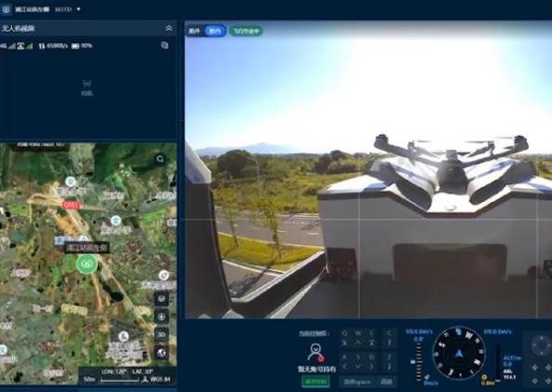The height and width of the screenshot is (392, 552).
Task: Open the map search magnifier icon
Action: 160,159
